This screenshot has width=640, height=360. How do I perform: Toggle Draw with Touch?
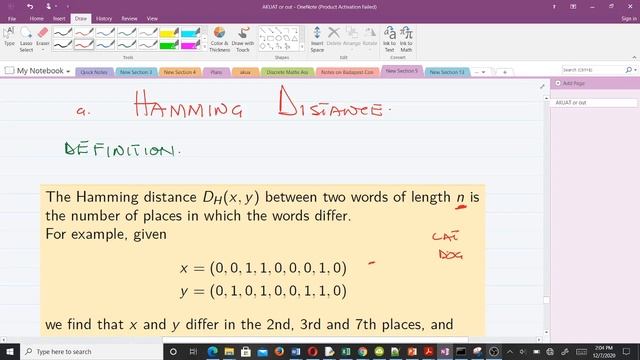(243, 39)
